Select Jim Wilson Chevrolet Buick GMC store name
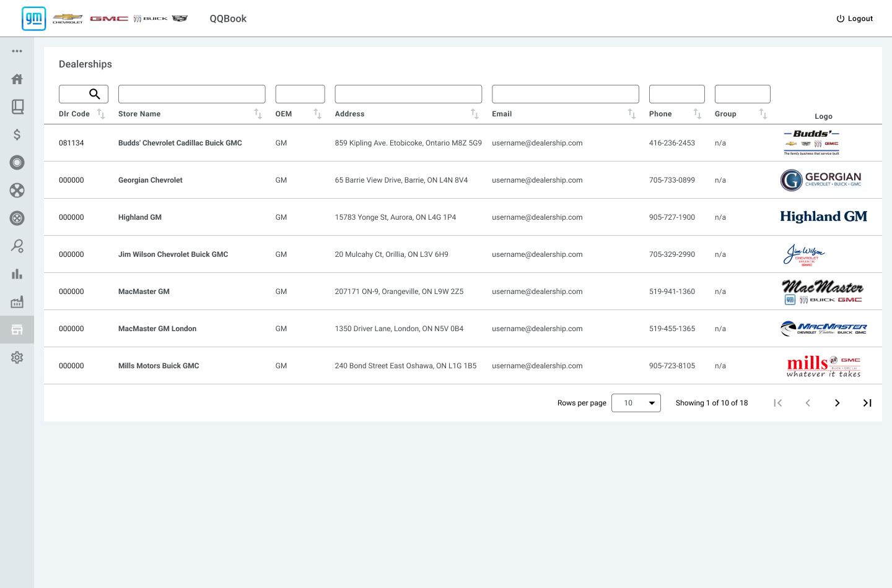 coord(173,254)
